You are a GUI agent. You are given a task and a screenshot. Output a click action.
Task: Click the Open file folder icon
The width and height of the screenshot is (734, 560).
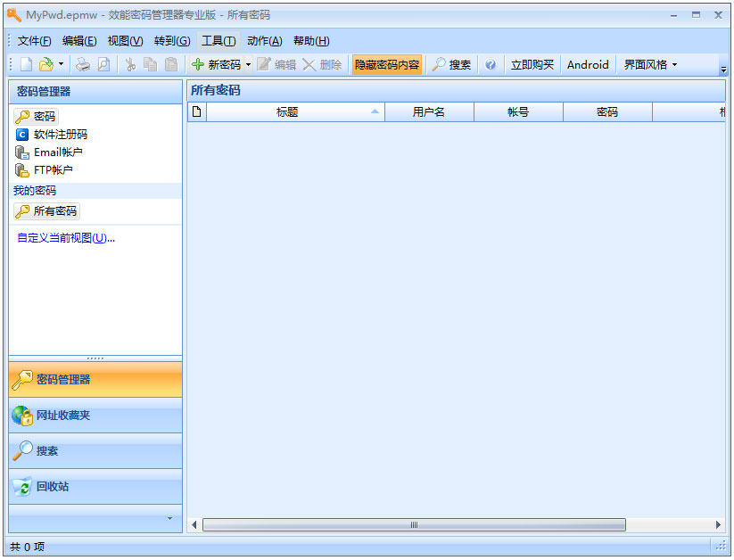point(46,64)
